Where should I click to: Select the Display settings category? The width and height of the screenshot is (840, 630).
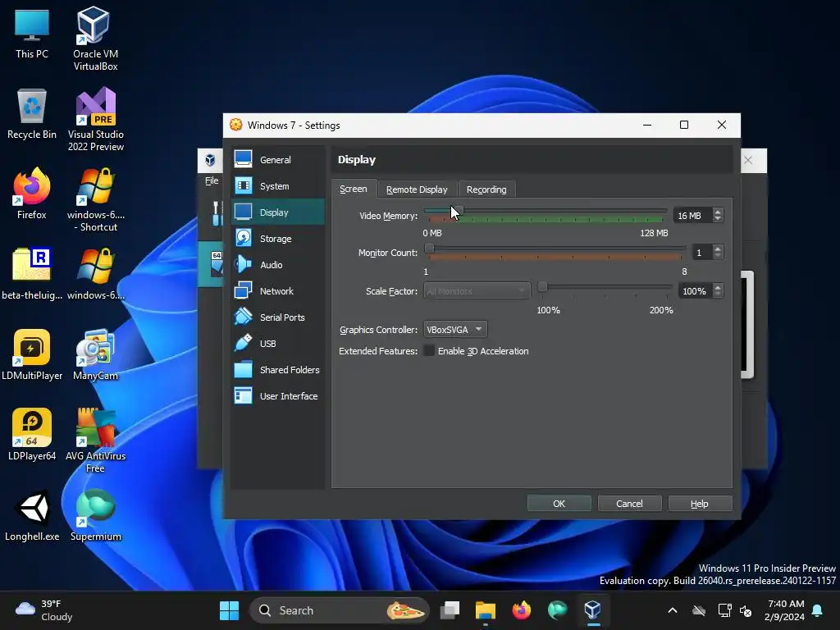tap(277, 212)
